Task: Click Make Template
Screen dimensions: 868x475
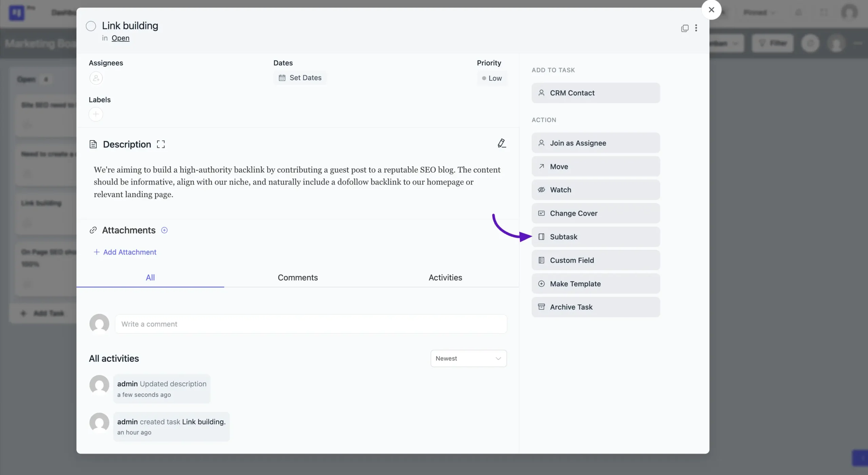Action: coord(596,284)
